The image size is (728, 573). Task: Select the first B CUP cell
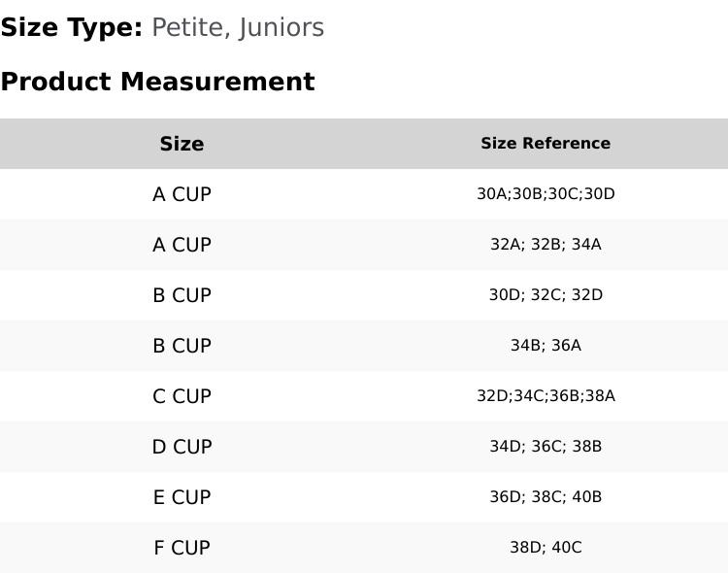point(182,295)
